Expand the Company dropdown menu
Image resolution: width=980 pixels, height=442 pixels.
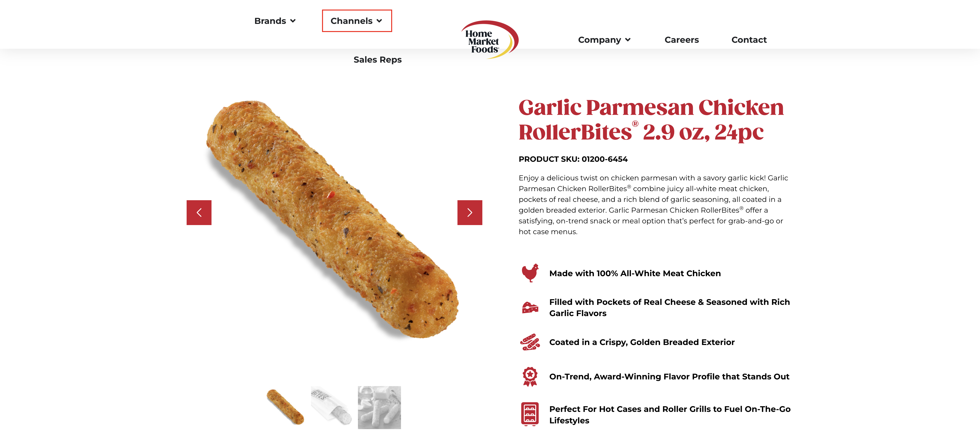tap(604, 40)
